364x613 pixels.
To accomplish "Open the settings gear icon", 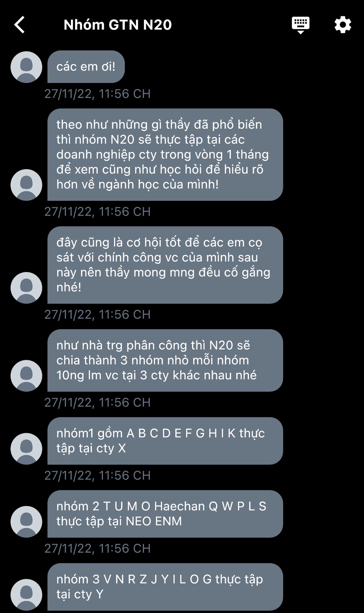I will (x=343, y=25).
